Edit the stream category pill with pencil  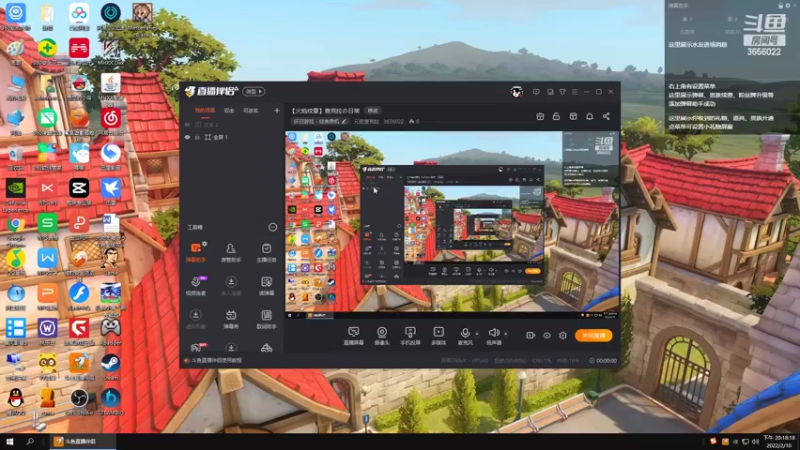point(320,121)
